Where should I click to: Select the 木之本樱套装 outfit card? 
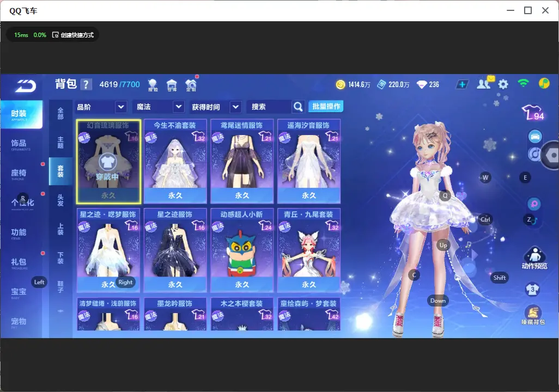pos(242,314)
